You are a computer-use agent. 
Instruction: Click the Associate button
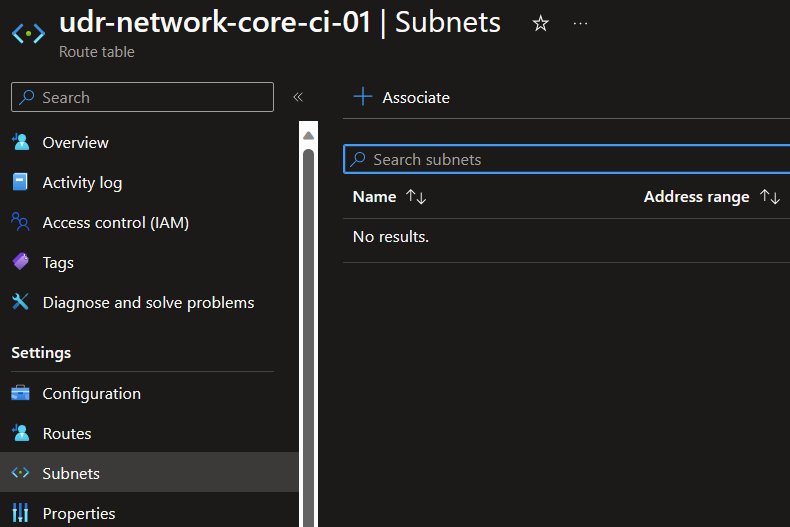(x=402, y=97)
